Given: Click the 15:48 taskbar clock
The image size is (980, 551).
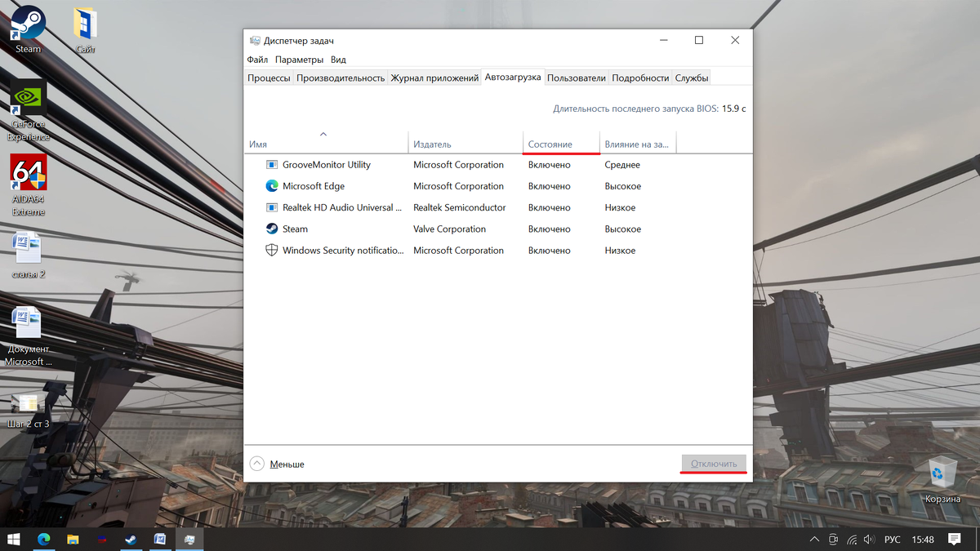Looking at the screenshot, I should pyautogui.click(x=923, y=540).
